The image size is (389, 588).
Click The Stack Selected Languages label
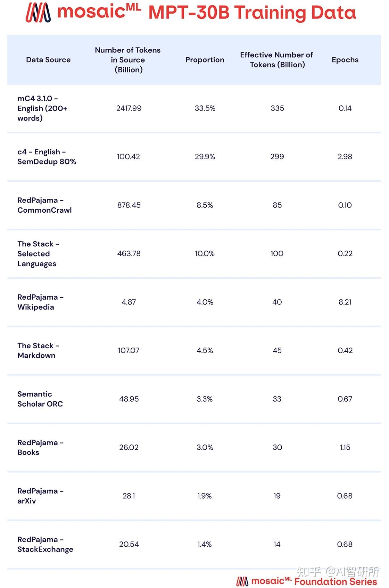(38, 254)
